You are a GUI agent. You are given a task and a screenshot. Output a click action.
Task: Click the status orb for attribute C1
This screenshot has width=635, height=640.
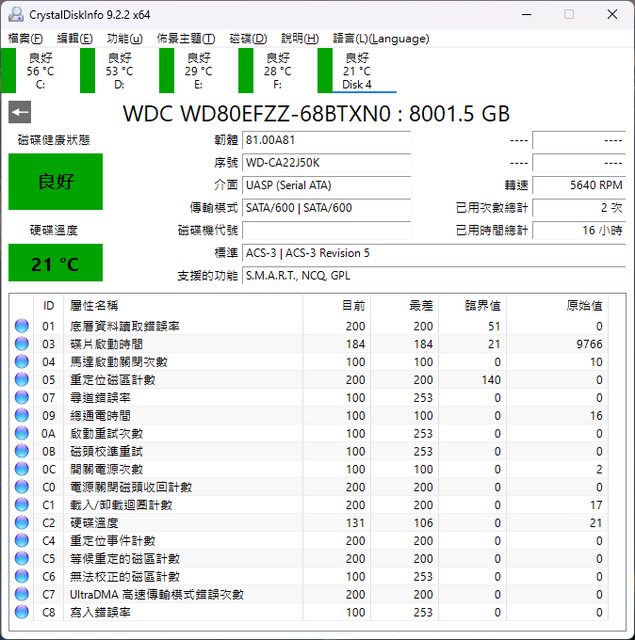(22, 504)
